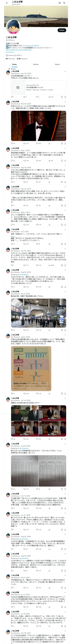Open more options on the pinned post
72x644 pixels.
[65, 71]
